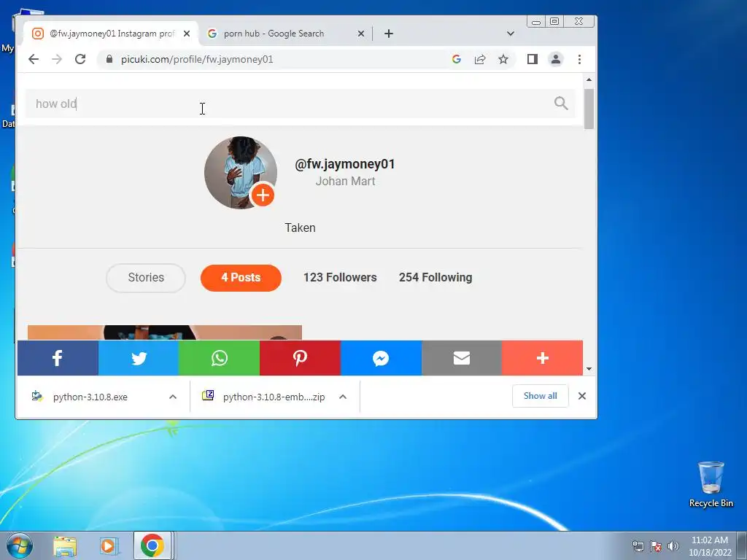This screenshot has width=747, height=560.
Task: Close the fw.jaymoney01 Instagram tab
Action: (187, 34)
